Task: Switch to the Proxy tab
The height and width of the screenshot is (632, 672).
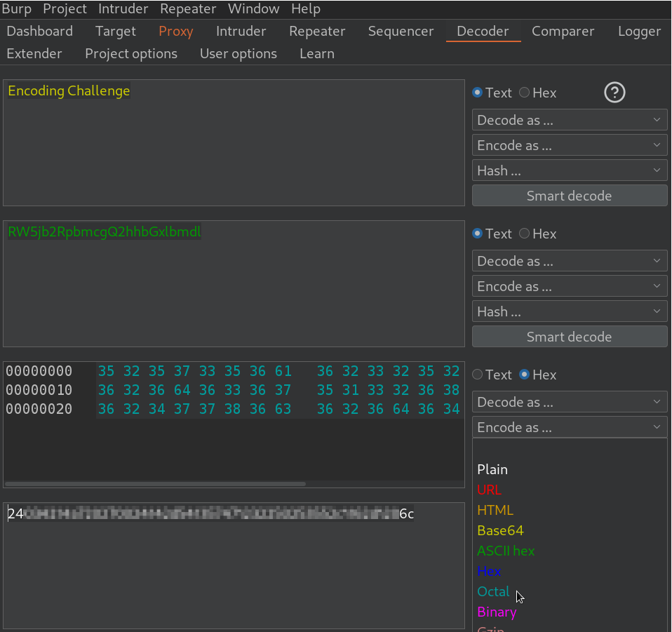Action: (x=175, y=32)
